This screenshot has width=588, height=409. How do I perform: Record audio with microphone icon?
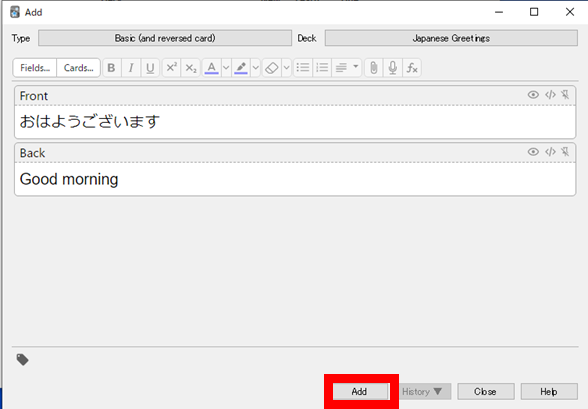(x=393, y=68)
